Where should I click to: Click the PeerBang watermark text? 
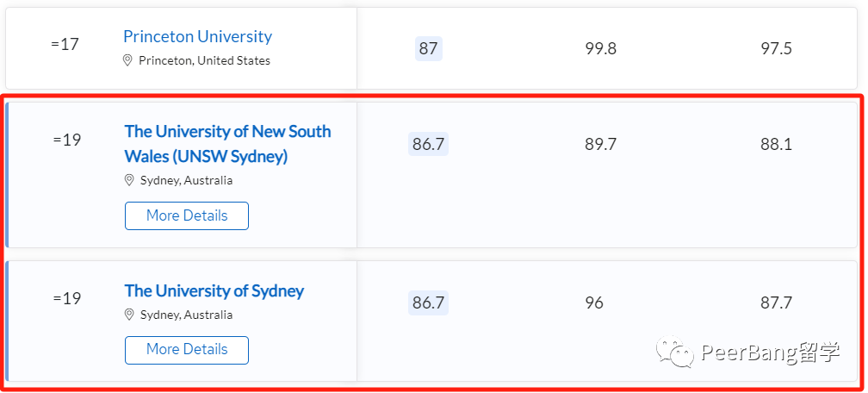coord(771,352)
